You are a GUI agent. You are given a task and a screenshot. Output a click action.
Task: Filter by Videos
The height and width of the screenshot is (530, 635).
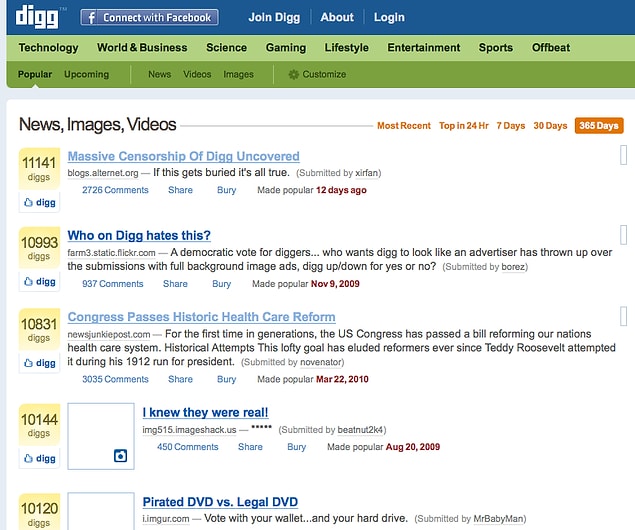[x=197, y=74]
